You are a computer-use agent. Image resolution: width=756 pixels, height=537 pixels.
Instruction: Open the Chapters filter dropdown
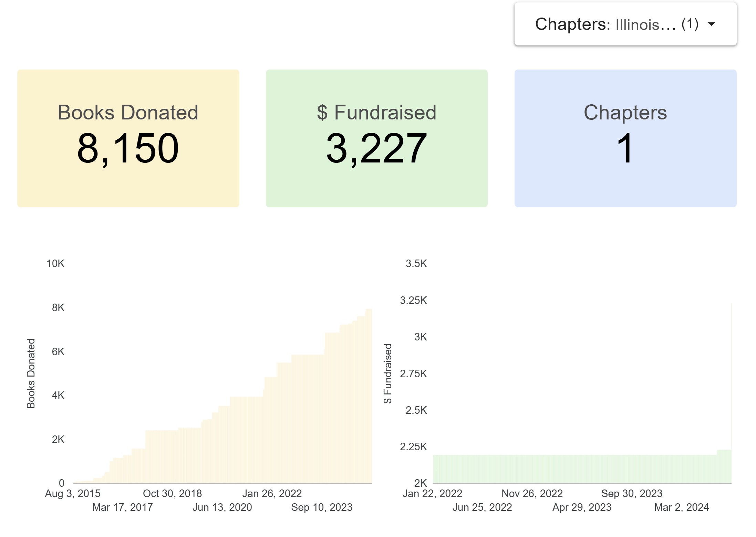pyautogui.click(x=617, y=24)
